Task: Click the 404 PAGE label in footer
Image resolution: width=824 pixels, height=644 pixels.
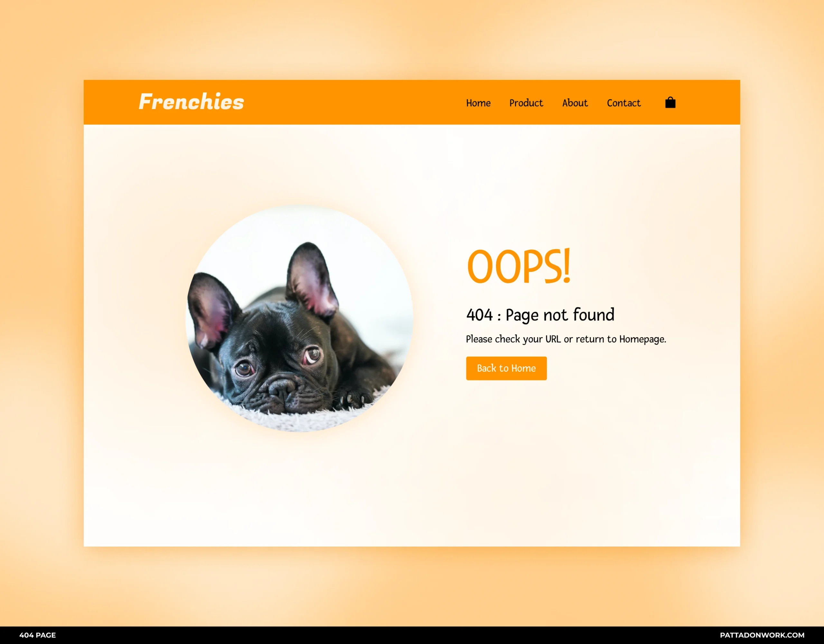Action: coord(37,635)
